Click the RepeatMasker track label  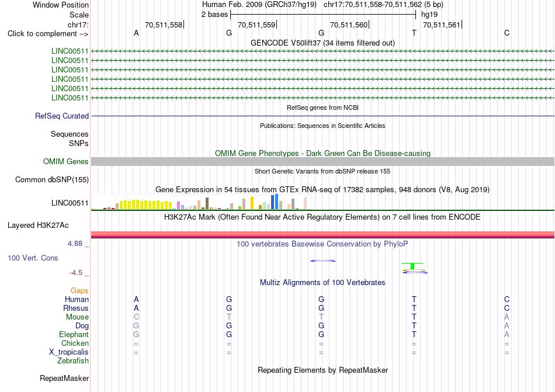64,378
